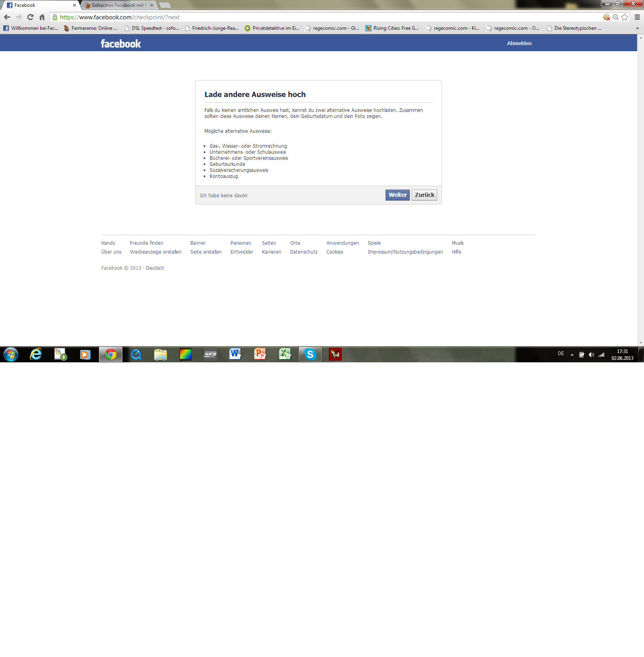The width and height of the screenshot is (644, 657).
Task: Bookmark this page with the star icon
Action: (625, 17)
